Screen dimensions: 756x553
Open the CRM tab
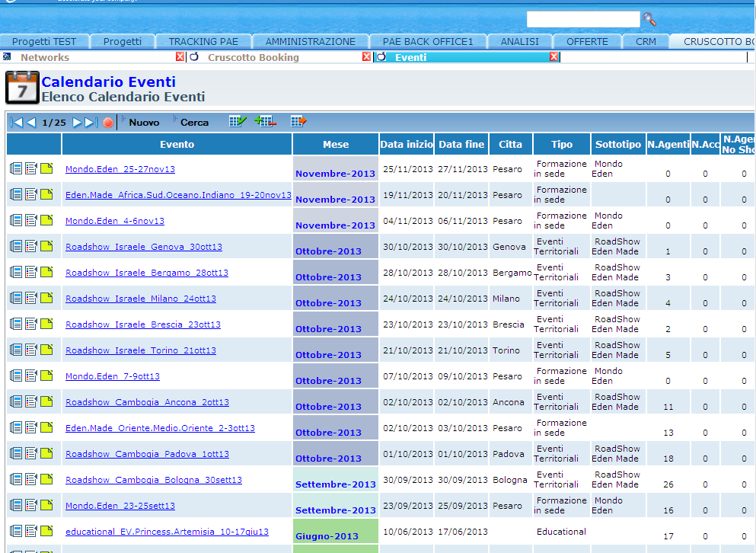(646, 41)
